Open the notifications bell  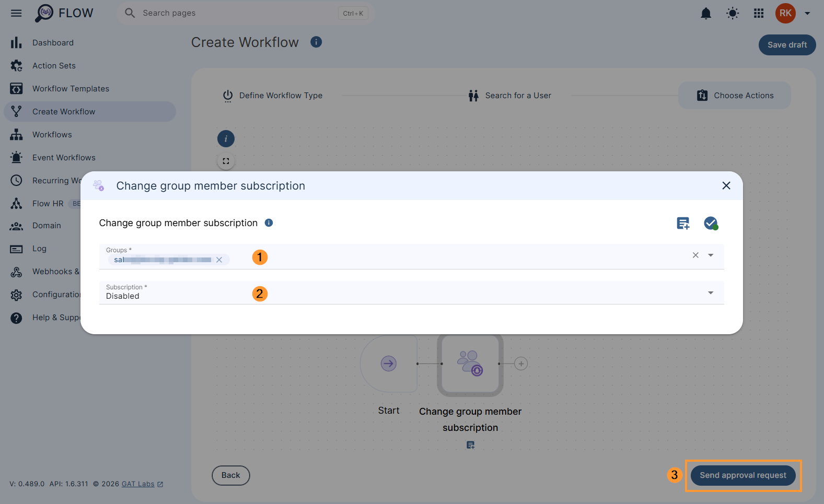tap(706, 13)
